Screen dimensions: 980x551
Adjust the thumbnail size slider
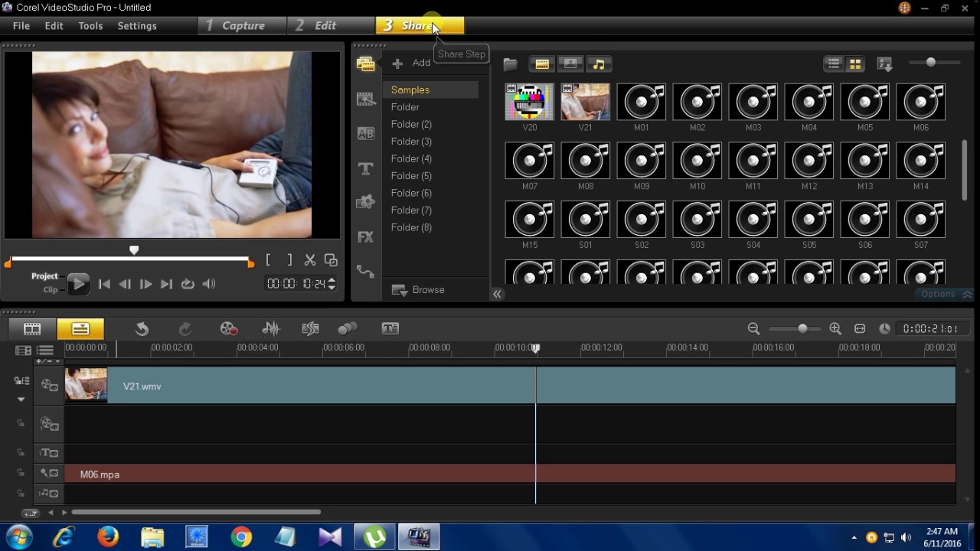click(931, 62)
